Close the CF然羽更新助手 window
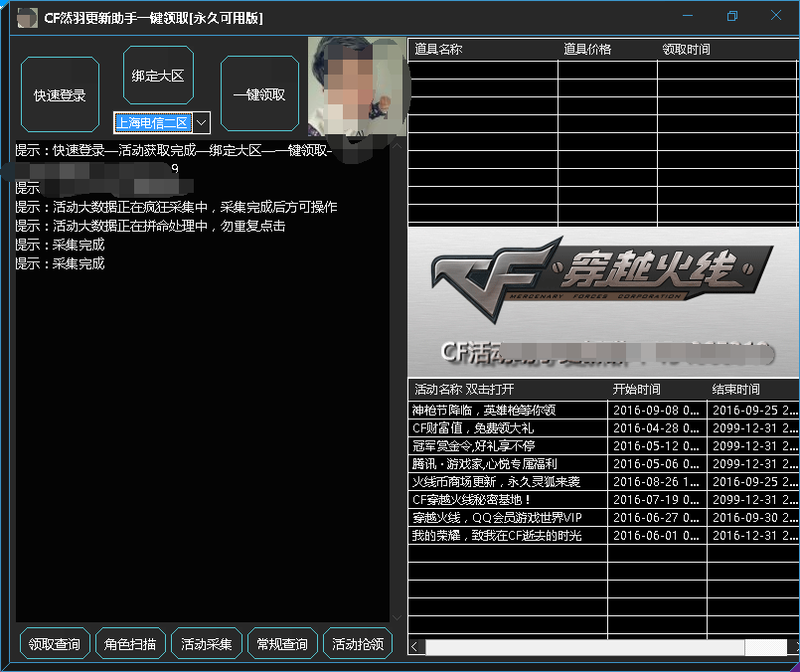800x672 pixels. click(x=776, y=16)
